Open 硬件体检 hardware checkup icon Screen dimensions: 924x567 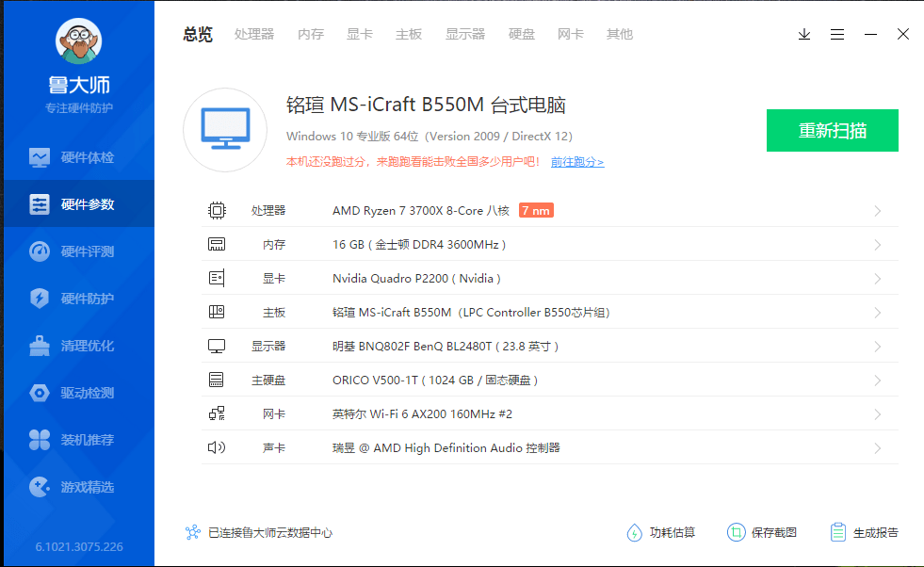tap(40, 157)
